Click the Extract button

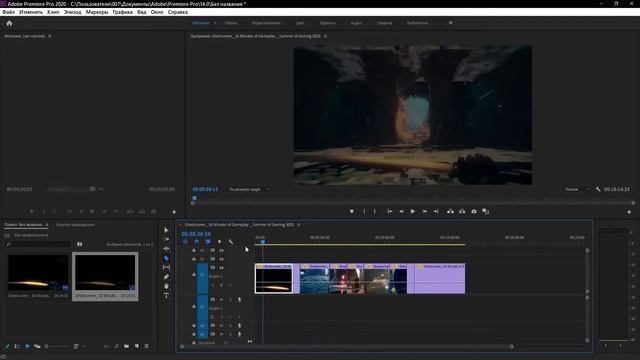[x=462, y=211]
